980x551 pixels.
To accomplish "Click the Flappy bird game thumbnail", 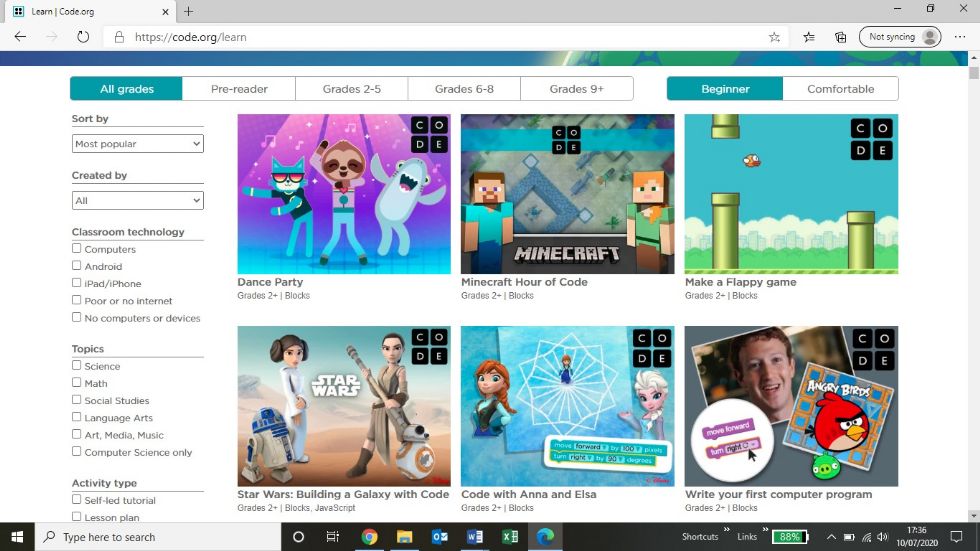I will tap(791, 194).
